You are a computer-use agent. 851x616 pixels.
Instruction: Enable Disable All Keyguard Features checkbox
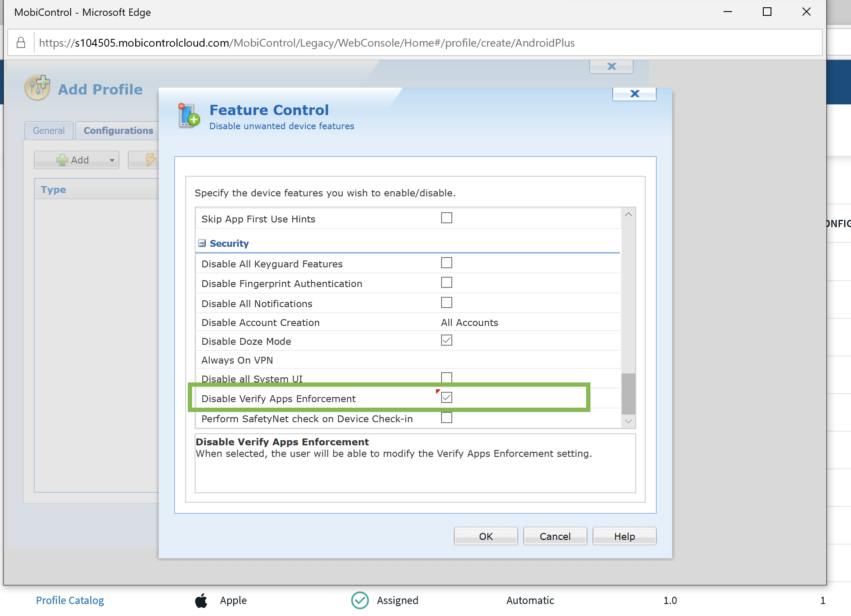coord(447,263)
